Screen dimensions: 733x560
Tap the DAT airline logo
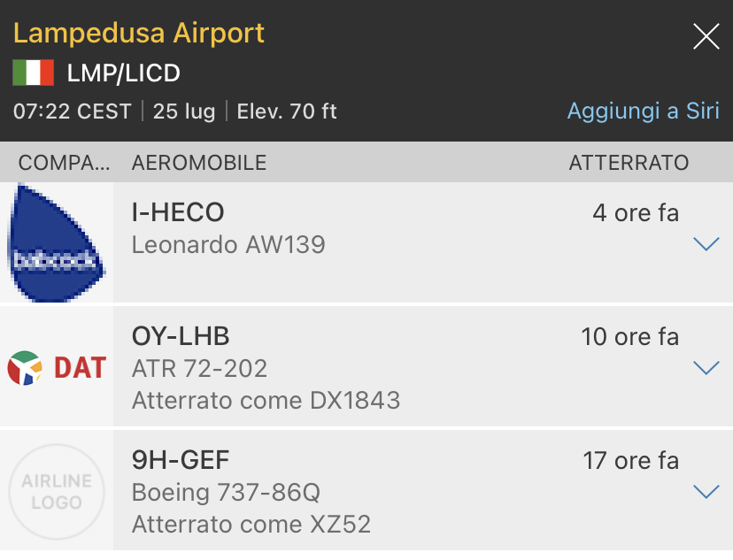(x=57, y=367)
